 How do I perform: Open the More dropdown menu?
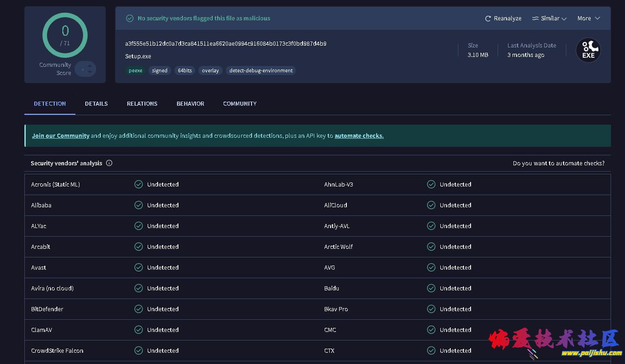tap(588, 19)
